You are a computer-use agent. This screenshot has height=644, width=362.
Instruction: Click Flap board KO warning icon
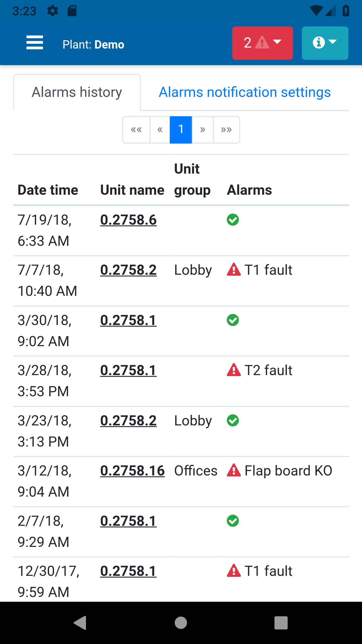(x=234, y=470)
